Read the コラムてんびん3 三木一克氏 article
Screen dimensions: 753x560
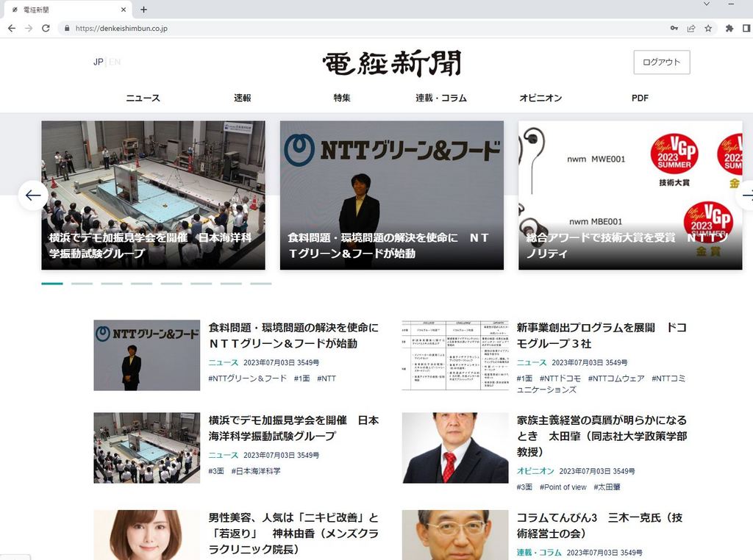599,525
